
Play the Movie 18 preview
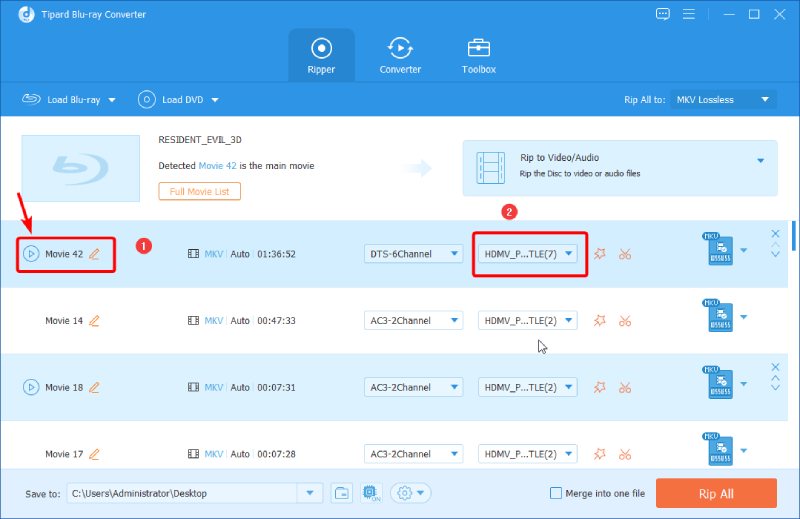(x=31, y=387)
